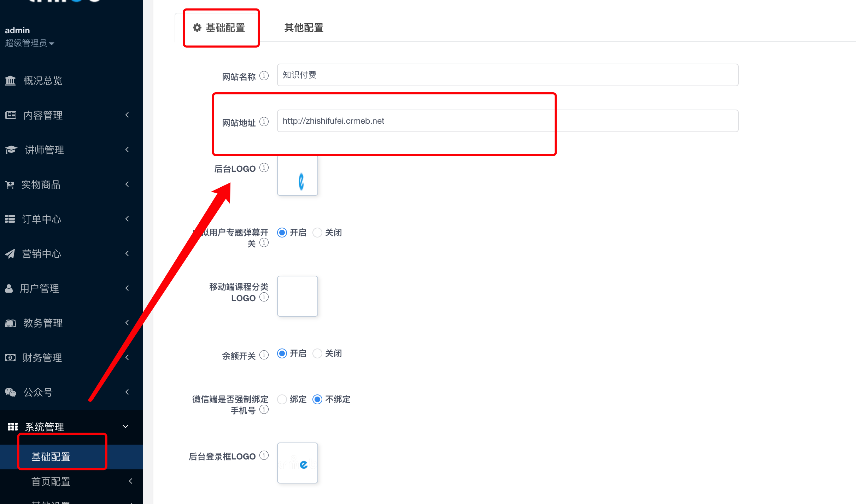Enable 开启 for 用户专题弹幕开关

(282, 233)
